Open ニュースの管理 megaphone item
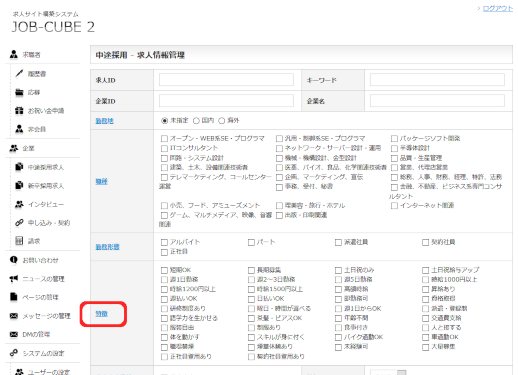Viewport: 518px width, 375px height. [37, 279]
